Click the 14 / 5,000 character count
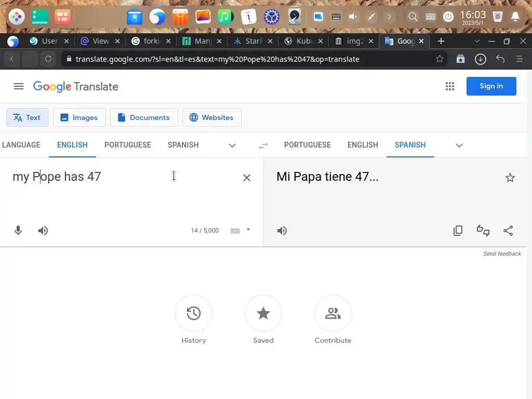Image resolution: width=532 pixels, height=399 pixels. (x=205, y=231)
